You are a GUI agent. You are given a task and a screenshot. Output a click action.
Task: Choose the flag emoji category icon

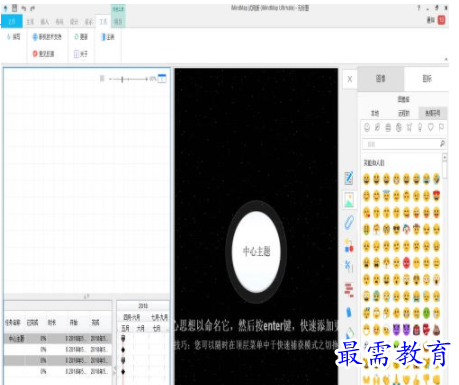[x=441, y=127]
